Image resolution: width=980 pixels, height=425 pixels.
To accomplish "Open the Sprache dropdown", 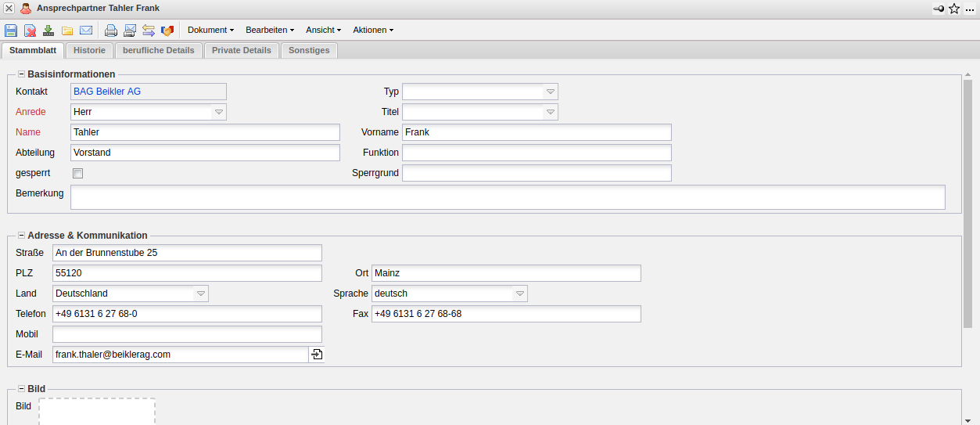I will 520,294.
